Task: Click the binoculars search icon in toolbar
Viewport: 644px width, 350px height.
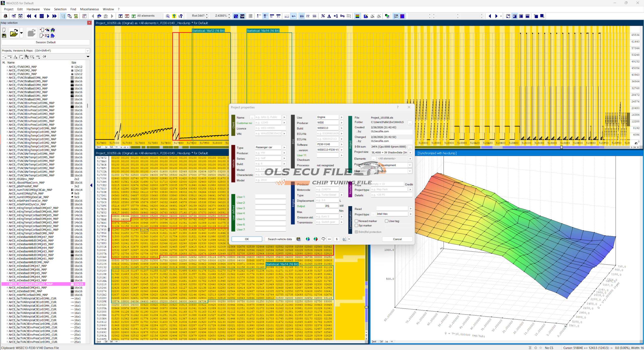Action: (99, 16)
